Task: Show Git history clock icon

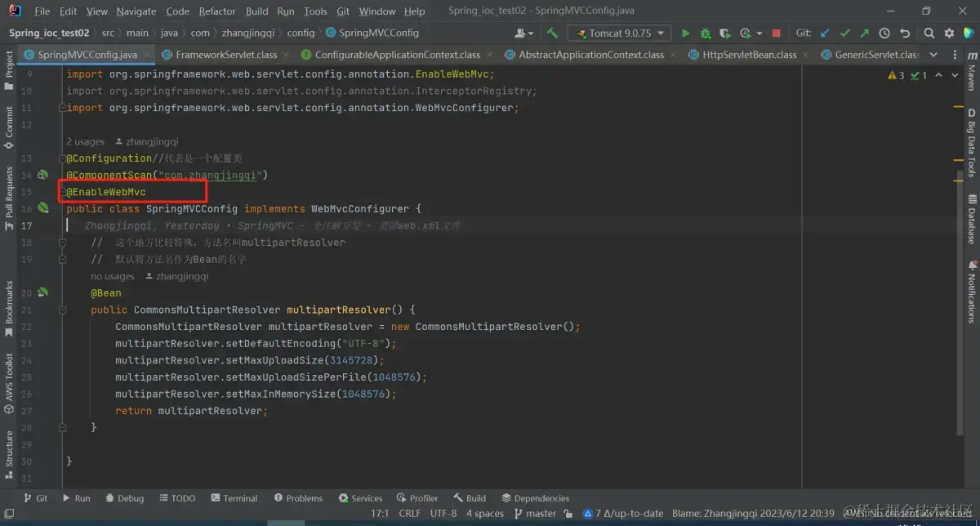Action: [884, 33]
